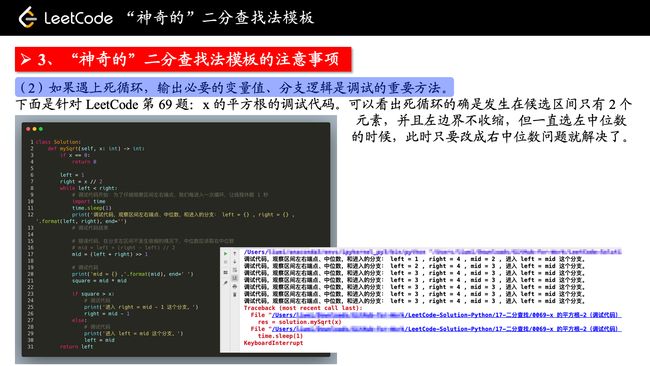This screenshot has height=366, width=650.
Task: Click the green zoom dot on the code window
Action: tap(41, 129)
